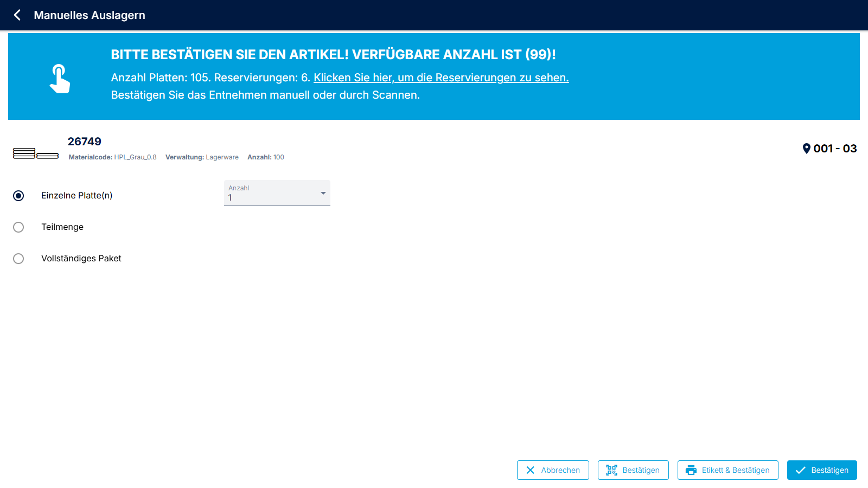
Task: Click the storage location text 001 - 03
Action: [x=835, y=149]
